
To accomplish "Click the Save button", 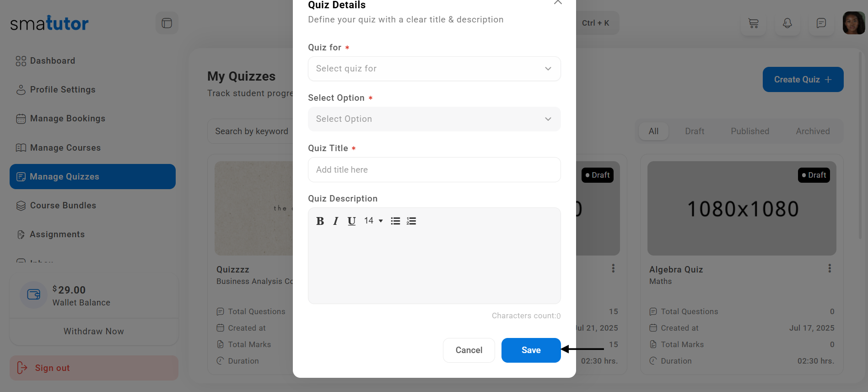I will pos(531,350).
